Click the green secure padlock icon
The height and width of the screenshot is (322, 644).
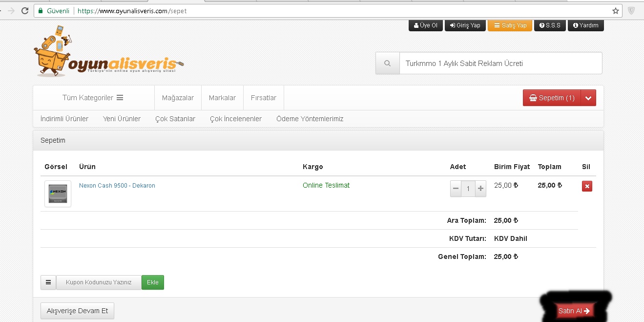(41, 10)
